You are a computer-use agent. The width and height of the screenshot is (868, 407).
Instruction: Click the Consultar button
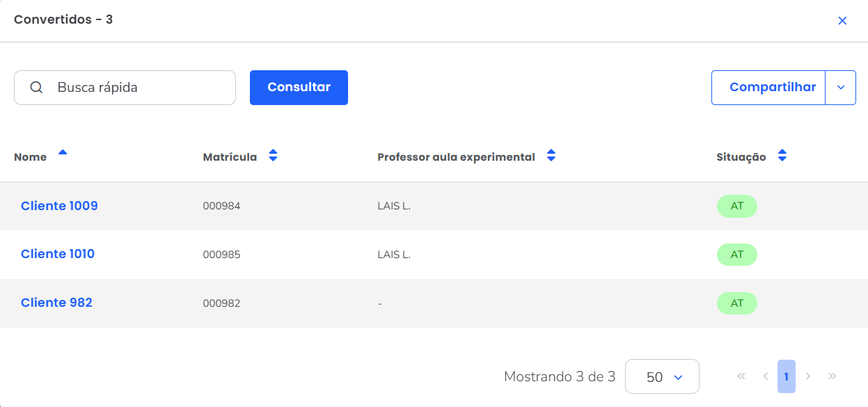299,88
